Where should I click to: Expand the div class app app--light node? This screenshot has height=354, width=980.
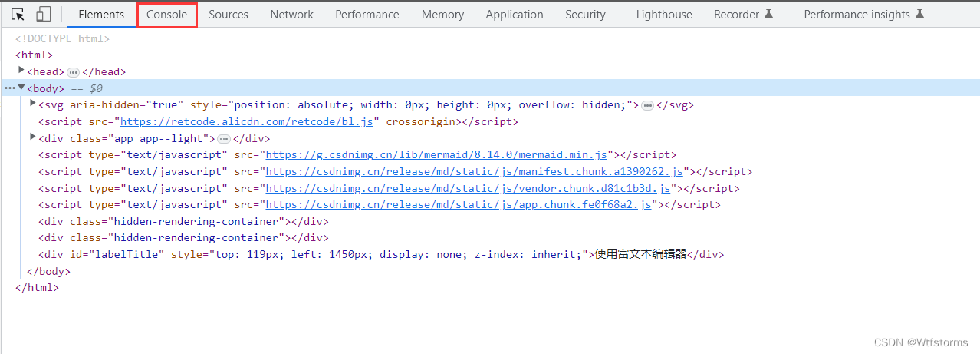pos(33,137)
